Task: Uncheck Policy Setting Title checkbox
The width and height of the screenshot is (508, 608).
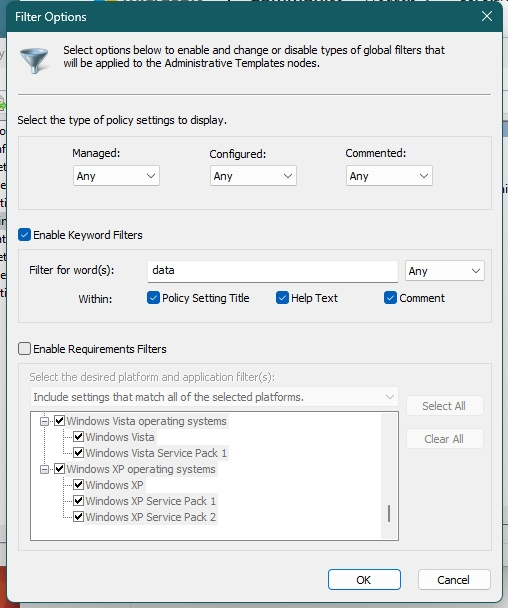Action: (x=153, y=298)
